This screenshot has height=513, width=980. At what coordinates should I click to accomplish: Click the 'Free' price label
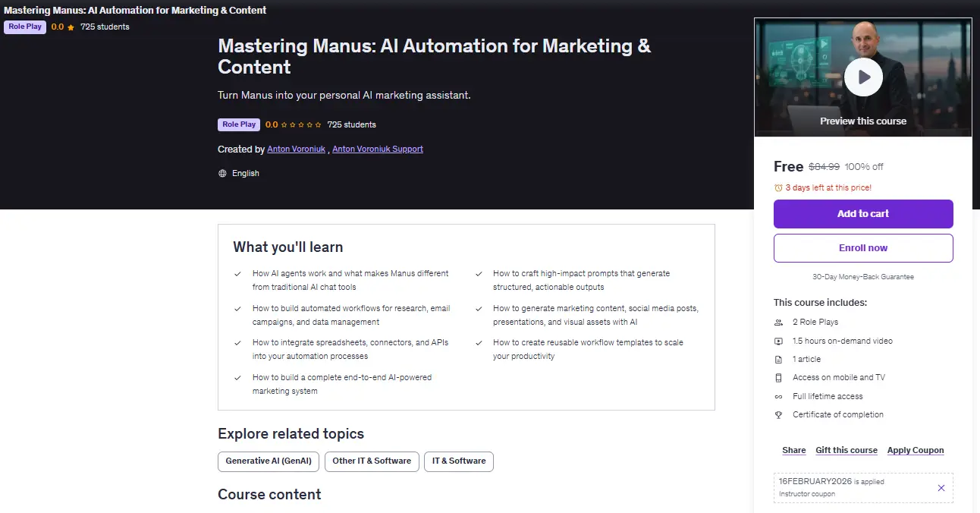(788, 166)
